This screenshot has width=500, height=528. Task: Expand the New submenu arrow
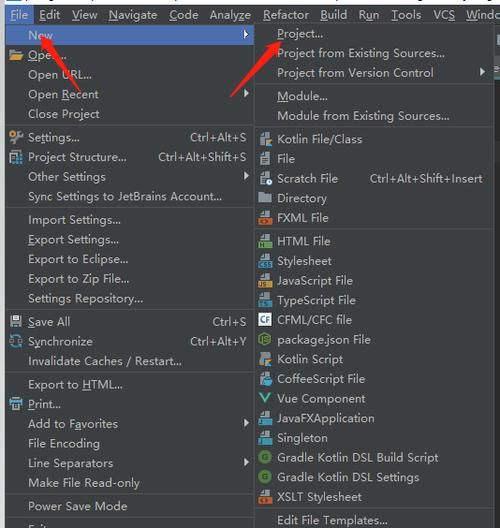[x=246, y=34]
